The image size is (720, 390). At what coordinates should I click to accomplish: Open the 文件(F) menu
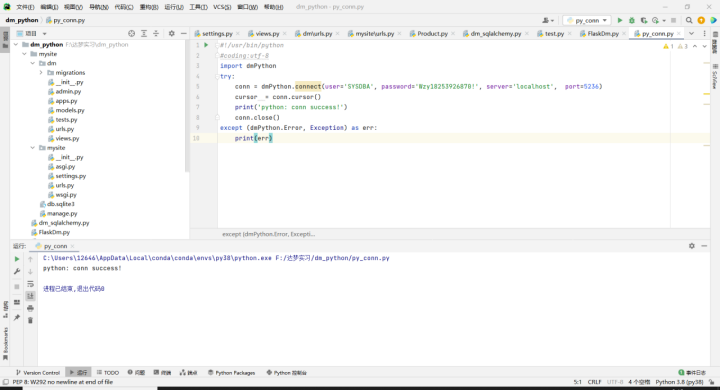pos(25,7)
